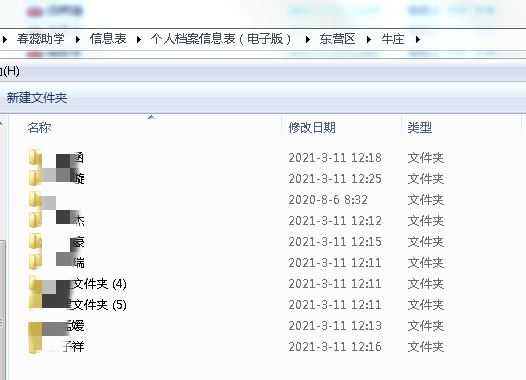Click the 春蕊助学 breadcrumb segment
This screenshot has height=380, width=526.
coord(41,39)
